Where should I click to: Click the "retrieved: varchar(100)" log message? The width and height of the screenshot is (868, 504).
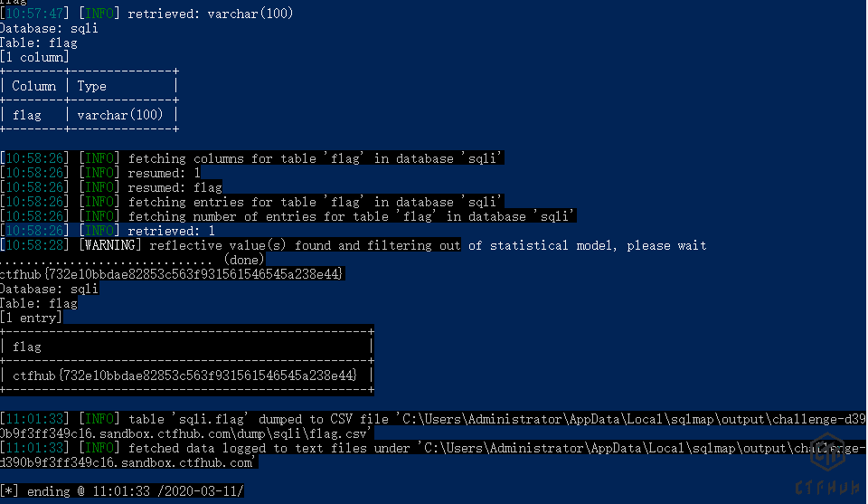point(211,14)
